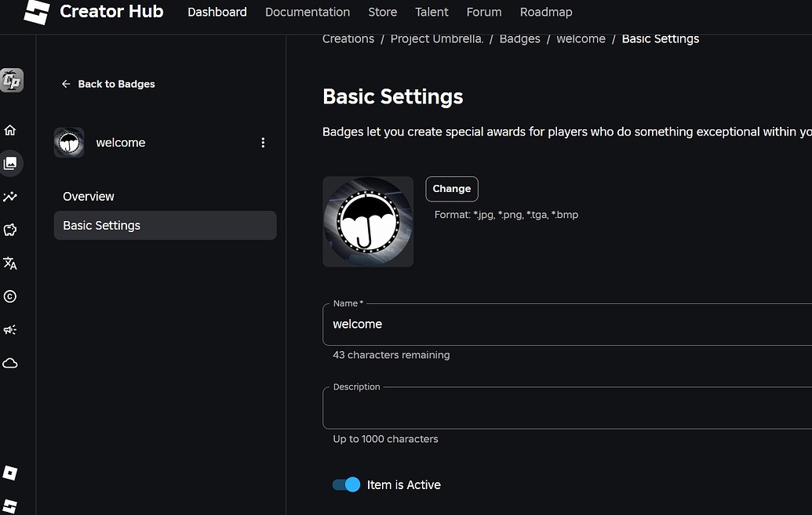Image resolution: width=812 pixels, height=515 pixels.
Task: Open the Talent menu item
Action: (x=431, y=12)
